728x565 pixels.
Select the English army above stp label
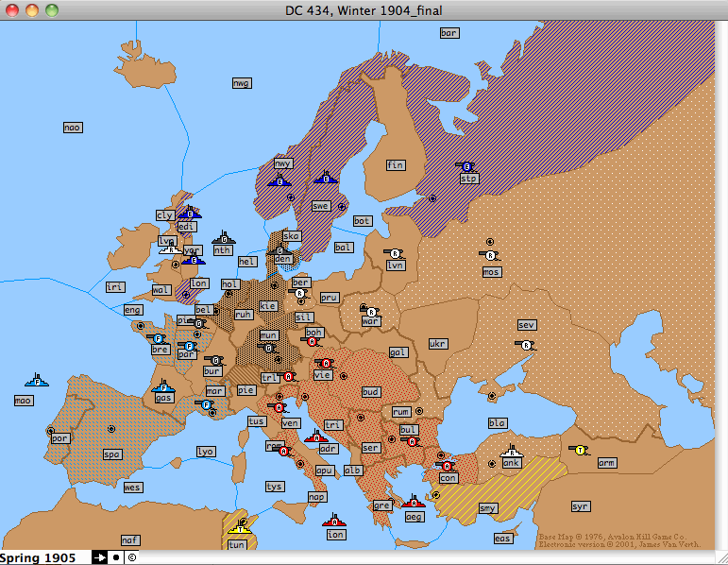tap(466, 166)
